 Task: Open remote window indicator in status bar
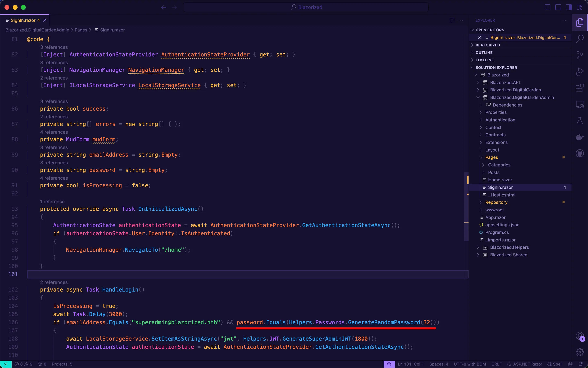pyautogui.click(x=6, y=364)
